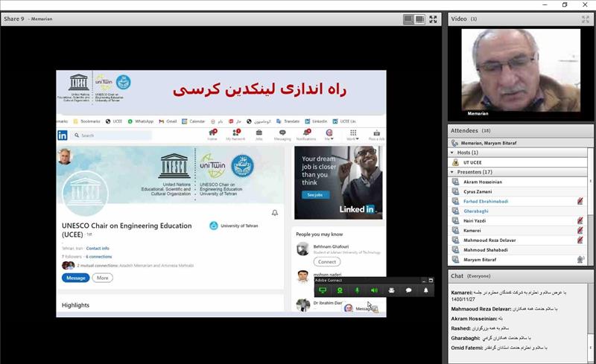Viewport: 596px width, 364px height.
Task: Click the host icon next to UT UCEE
Action: pyautogui.click(x=455, y=162)
